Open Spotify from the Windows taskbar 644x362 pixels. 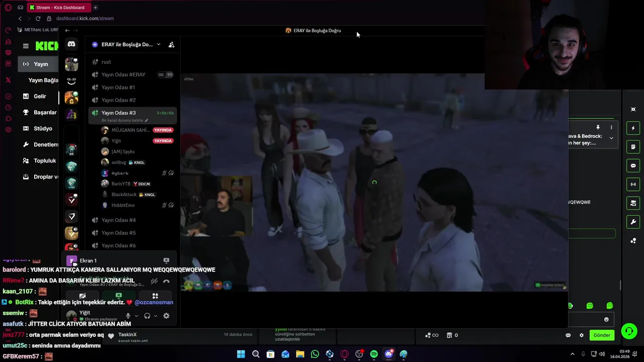[x=374, y=354]
